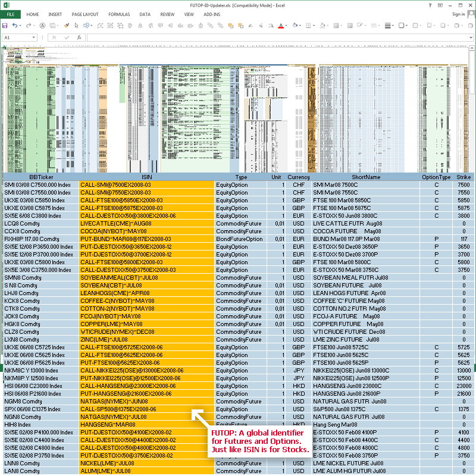
Task: Redo the last action
Action: pos(28,25)
